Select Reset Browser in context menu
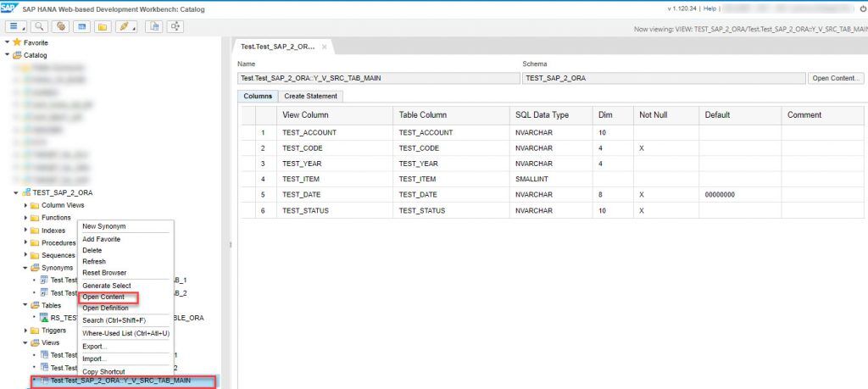 tap(104, 273)
